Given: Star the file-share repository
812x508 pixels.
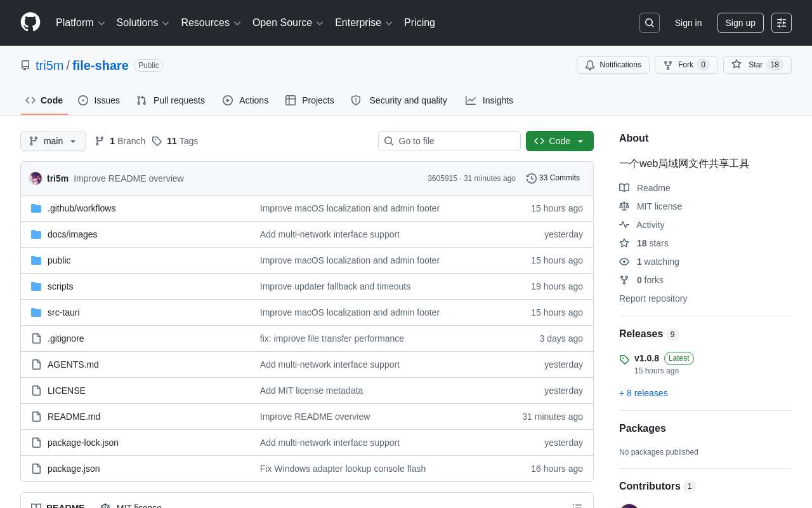Looking at the screenshot, I should pos(757,65).
